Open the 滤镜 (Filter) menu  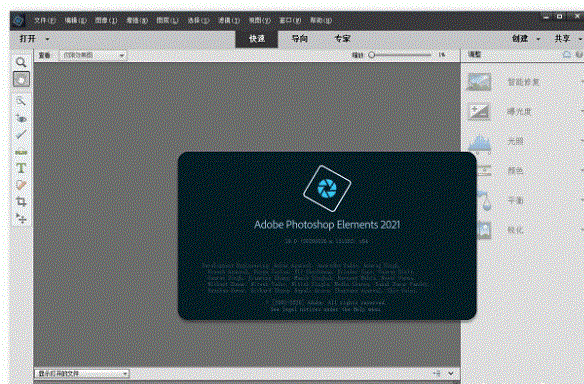click(229, 20)
